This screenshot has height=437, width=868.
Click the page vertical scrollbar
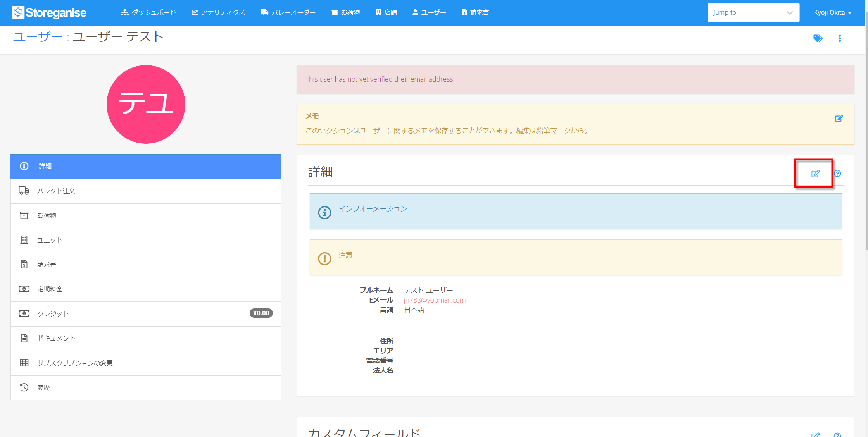[866, 131]
